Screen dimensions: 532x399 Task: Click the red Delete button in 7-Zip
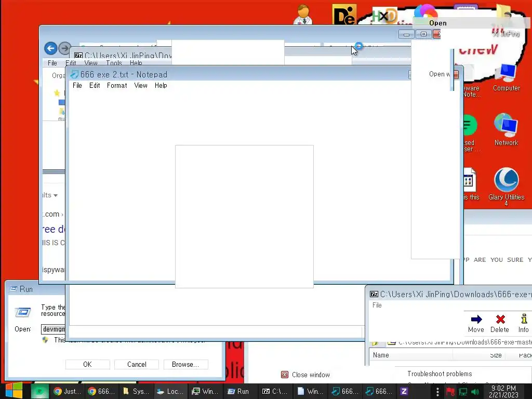point(500,323)
